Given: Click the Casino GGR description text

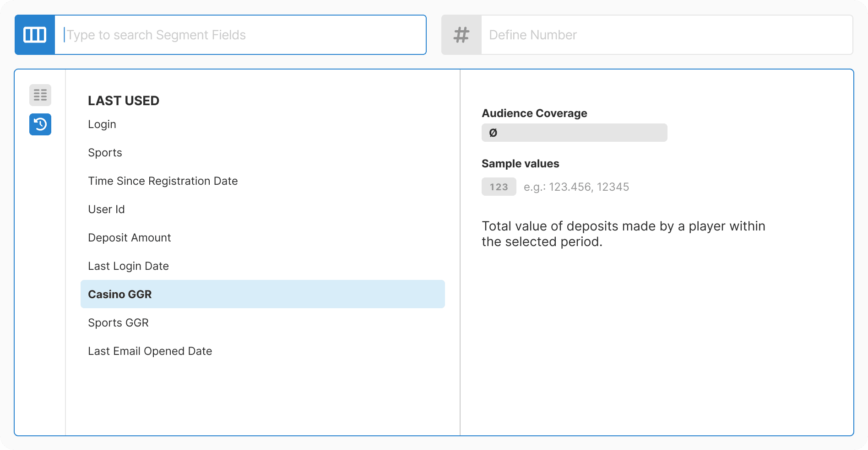Looking at the screenshot, I should (623, 233).
